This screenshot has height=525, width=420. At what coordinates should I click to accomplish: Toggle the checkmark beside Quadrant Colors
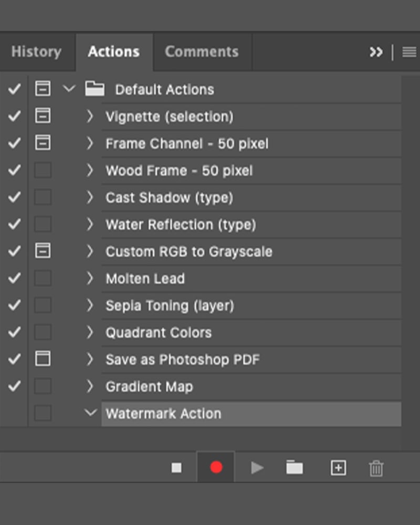14,332
